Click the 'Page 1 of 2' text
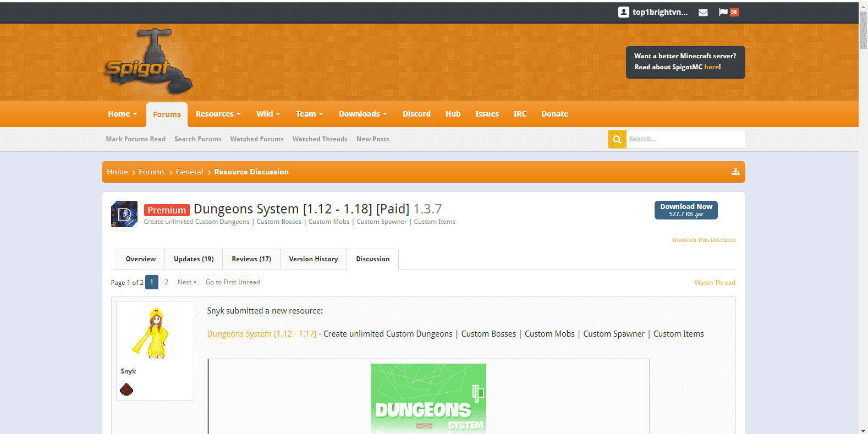The width and height of the screenshot is (868, 434). click(x=127, y=283)
